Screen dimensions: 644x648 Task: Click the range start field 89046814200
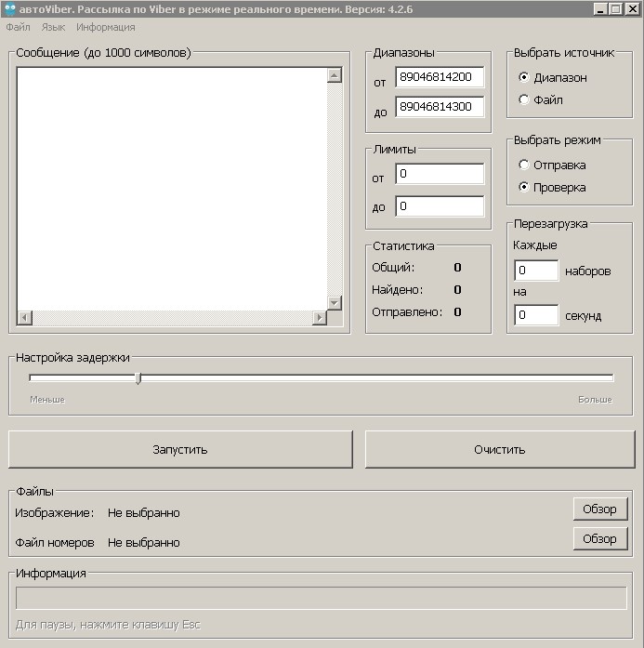440,77
